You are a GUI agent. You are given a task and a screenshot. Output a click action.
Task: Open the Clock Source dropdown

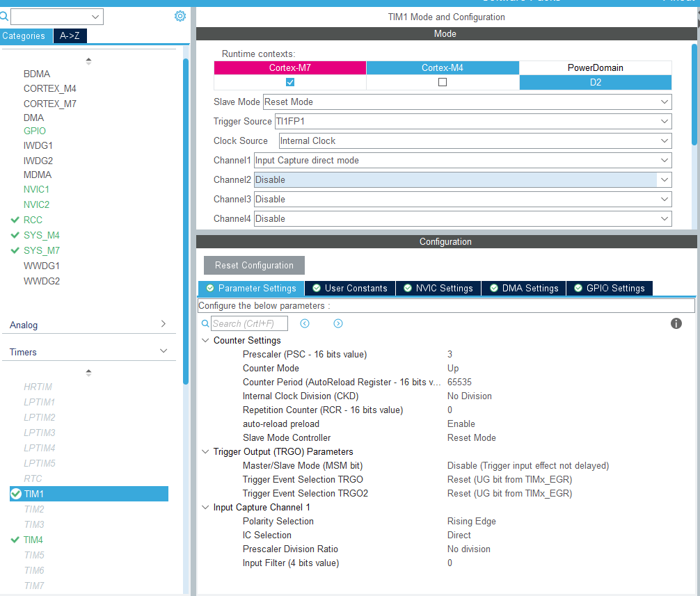point(475,141)
